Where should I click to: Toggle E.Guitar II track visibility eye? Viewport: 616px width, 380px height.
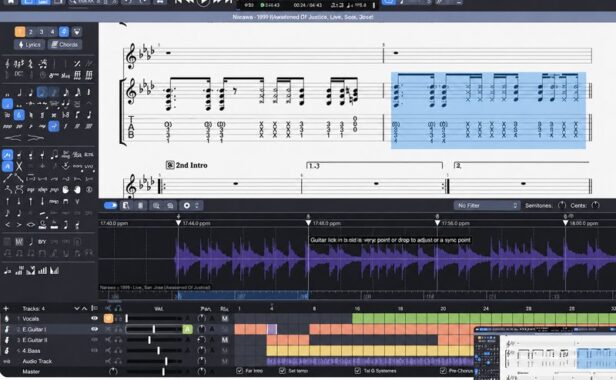pos(94,340)
